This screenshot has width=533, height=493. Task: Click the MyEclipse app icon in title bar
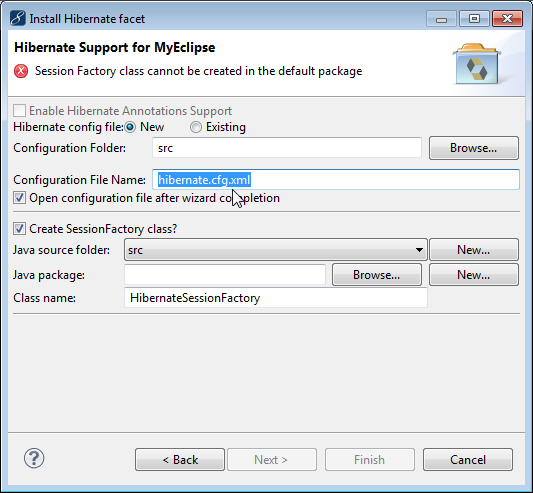[18, 18]
